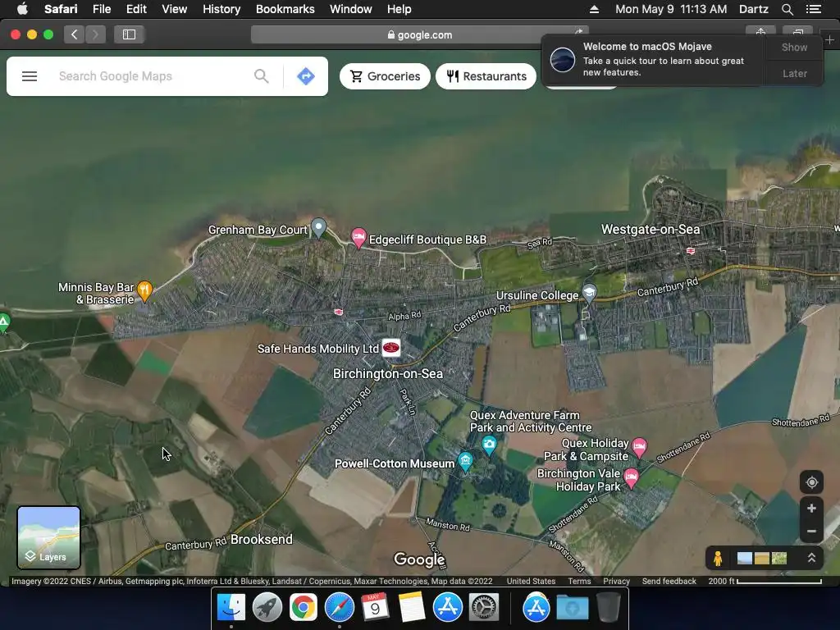Filter map by Restaurants
The image size is (840, 630).
[486, 76]
